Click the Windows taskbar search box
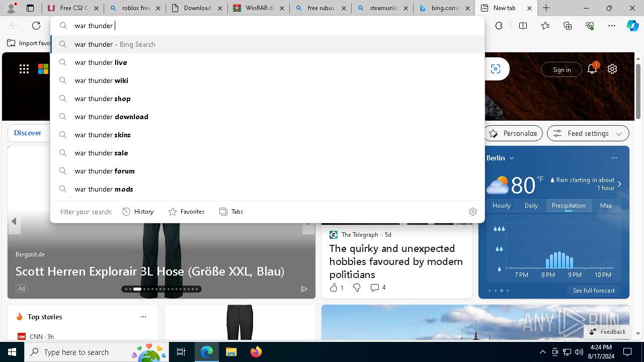This screenshot has height=362, width=644. click(x=98, y=352)
